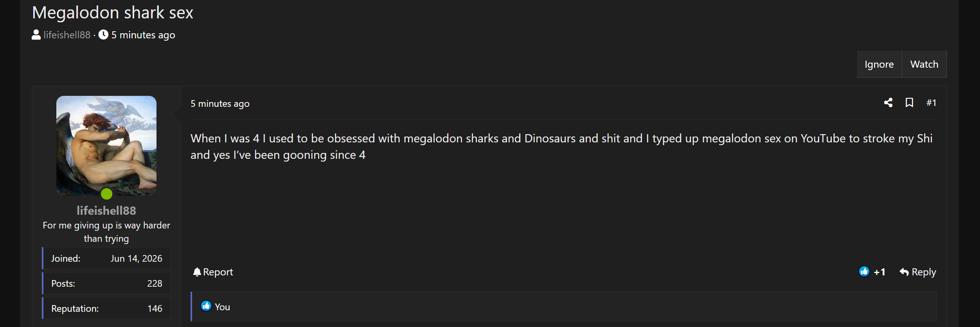Click the post's 5 minutes ago timestamp
The image size is (980, 327).
(x=220, y=104)
